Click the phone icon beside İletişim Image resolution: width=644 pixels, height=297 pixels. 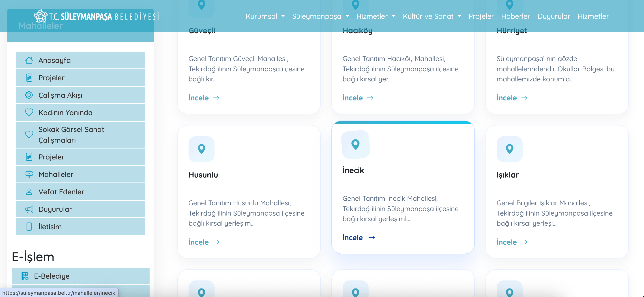[29, 227]
